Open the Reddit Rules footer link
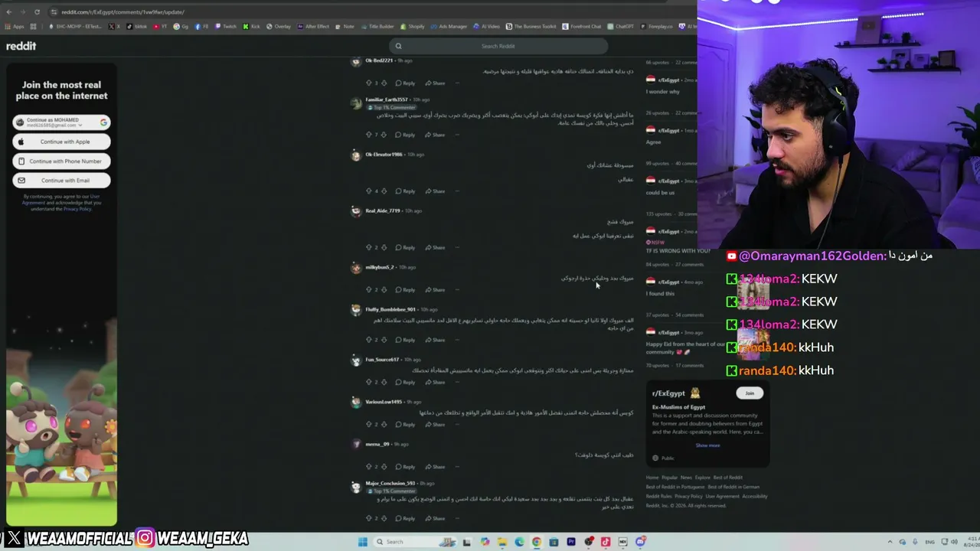The image size is (980, 551). coord(658,496)
